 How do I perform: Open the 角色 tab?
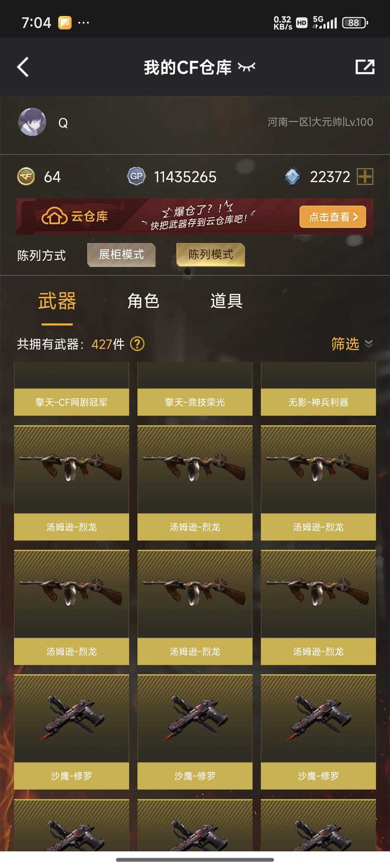(143, 301)
